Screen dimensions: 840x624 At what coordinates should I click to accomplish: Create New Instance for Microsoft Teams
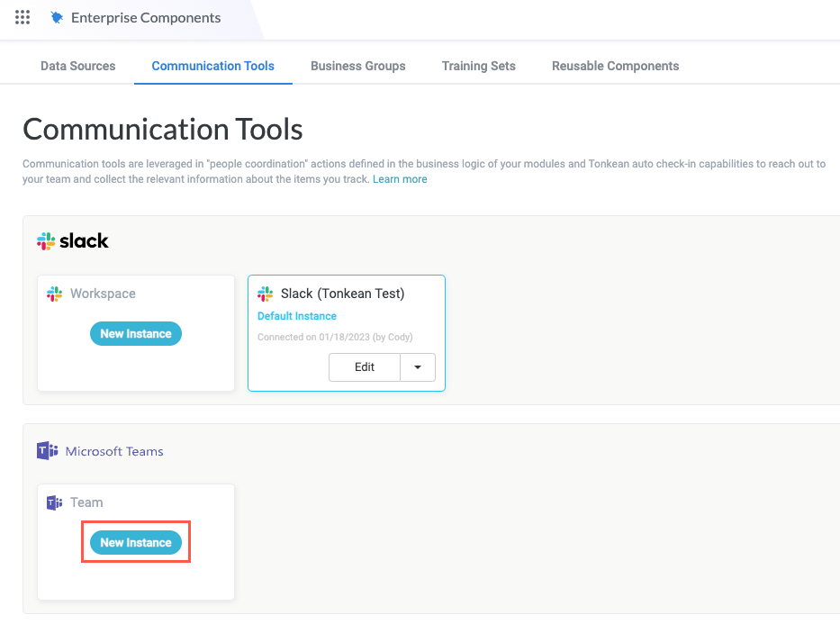[x=136, y=543]
